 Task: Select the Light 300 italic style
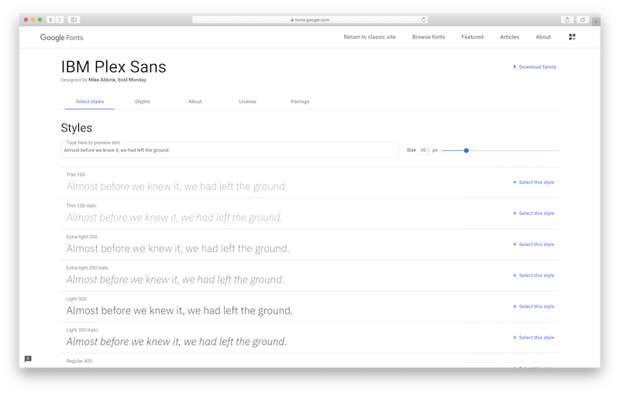(534, 338)
